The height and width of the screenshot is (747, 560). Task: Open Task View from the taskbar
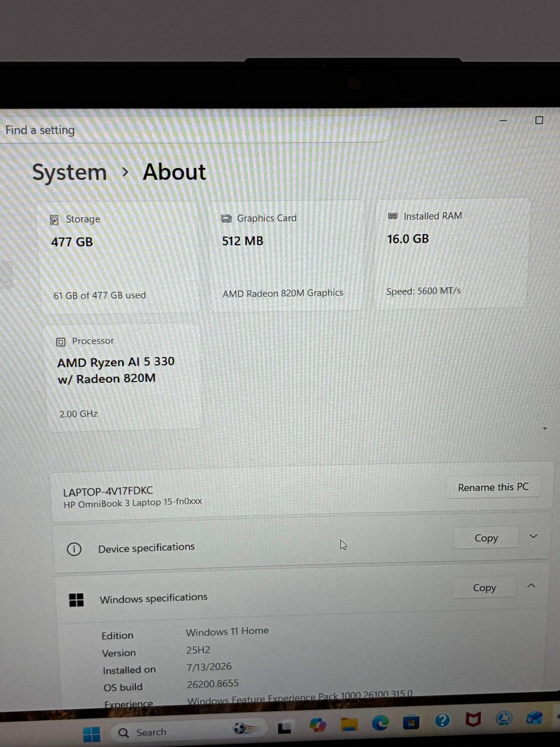pos(285,728)
